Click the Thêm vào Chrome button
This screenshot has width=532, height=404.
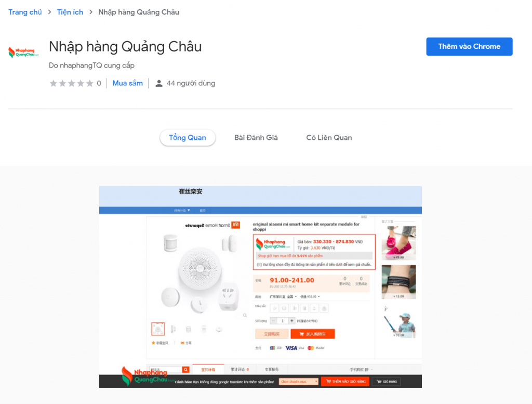pos(469,46)
